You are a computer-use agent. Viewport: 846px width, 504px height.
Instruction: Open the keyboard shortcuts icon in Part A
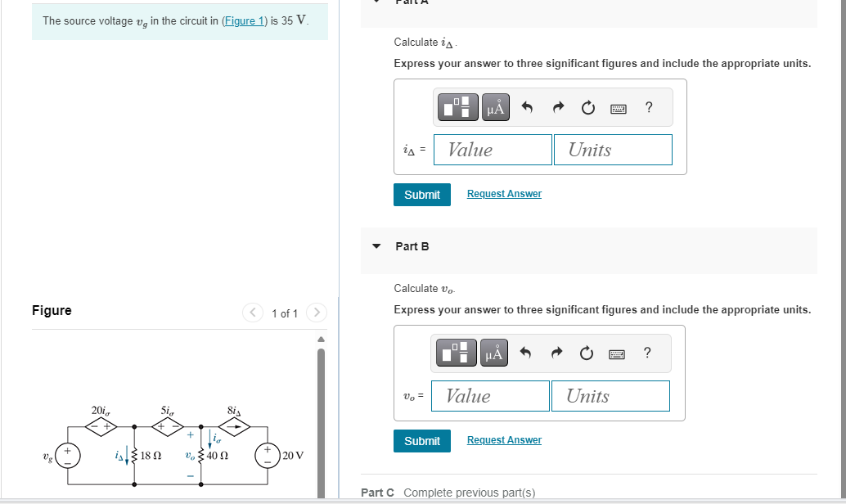click(618, 107)
